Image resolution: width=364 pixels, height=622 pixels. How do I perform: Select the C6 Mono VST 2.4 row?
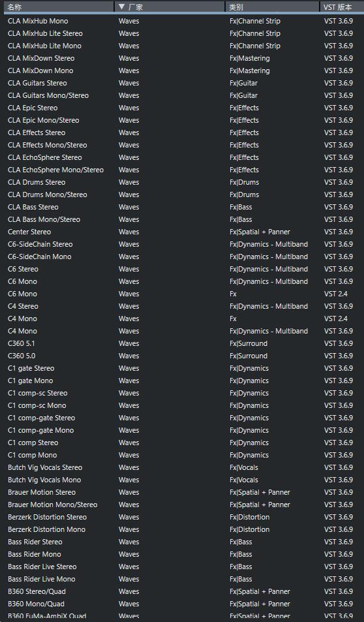click(184, 294)
